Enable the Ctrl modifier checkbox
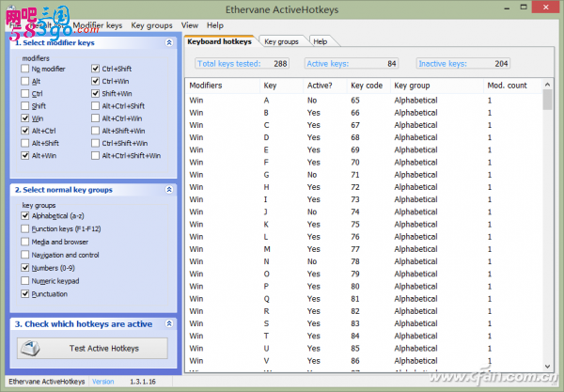The image size is (564, 392). (x=24, y=93)
